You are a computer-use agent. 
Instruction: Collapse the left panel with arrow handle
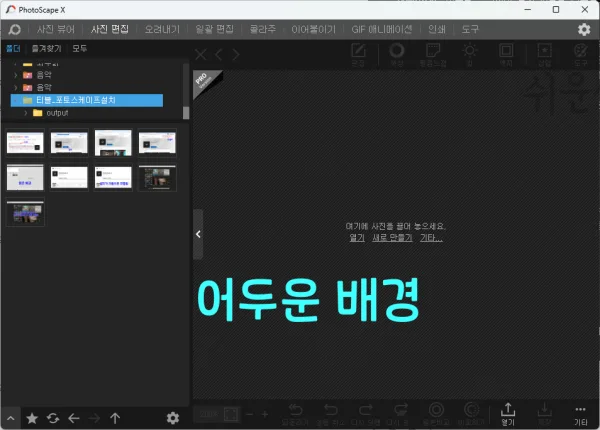point(198,234)
